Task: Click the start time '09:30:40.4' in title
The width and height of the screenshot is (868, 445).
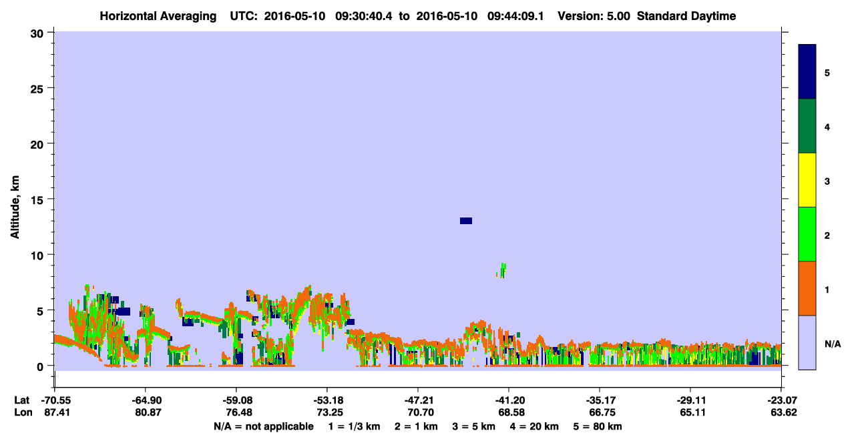Action: tap(365, 16)
